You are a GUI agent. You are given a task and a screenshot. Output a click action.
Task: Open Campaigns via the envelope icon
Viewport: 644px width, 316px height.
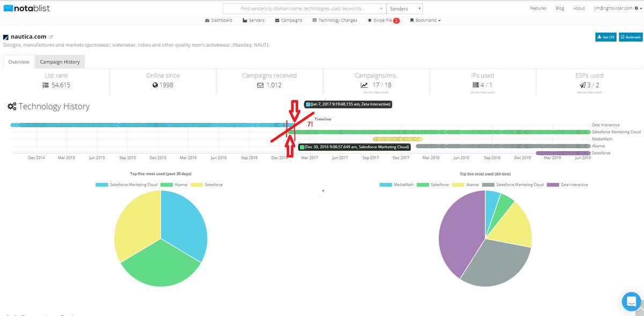click(x=277, y=19)
